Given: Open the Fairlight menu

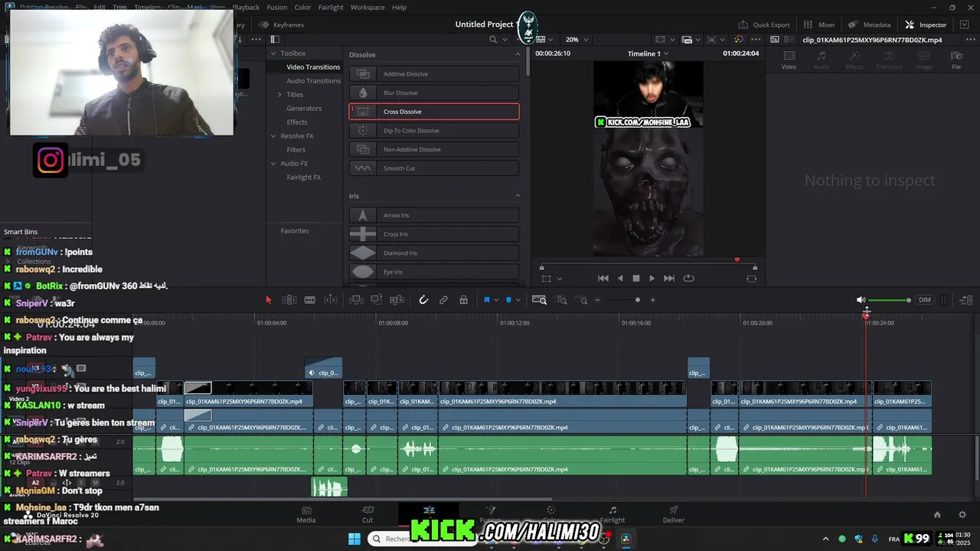Looking at the screenshot, I should pyautogui.click(x=331, y=7).
